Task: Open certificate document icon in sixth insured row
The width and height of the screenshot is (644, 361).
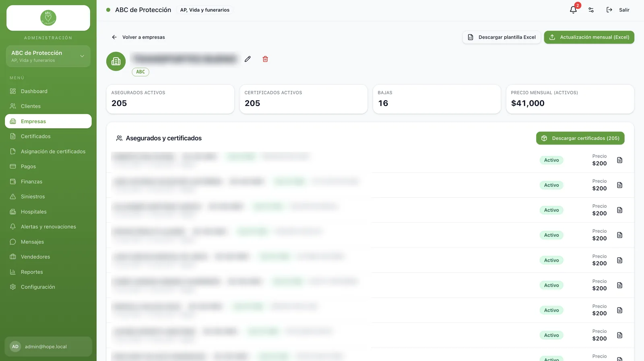Action: 619,285
